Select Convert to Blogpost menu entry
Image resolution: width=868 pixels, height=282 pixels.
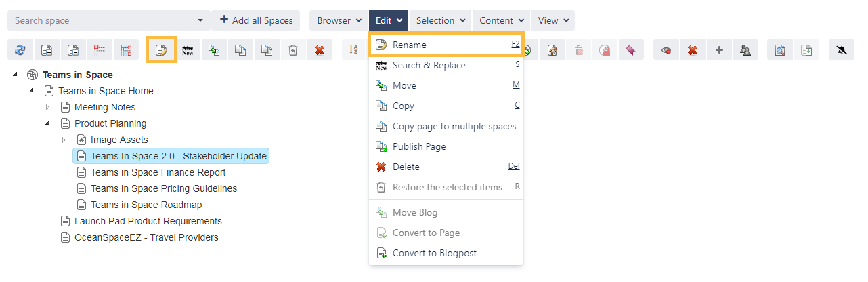click(434, 253)
